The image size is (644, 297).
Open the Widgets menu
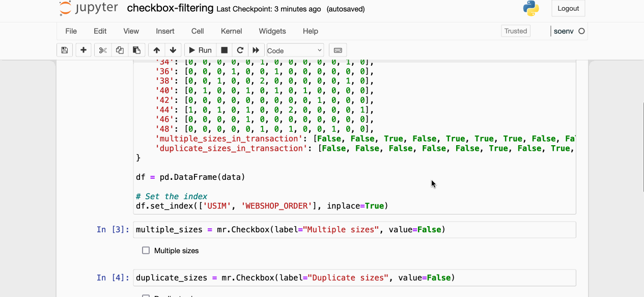click(x=272, y=31)
